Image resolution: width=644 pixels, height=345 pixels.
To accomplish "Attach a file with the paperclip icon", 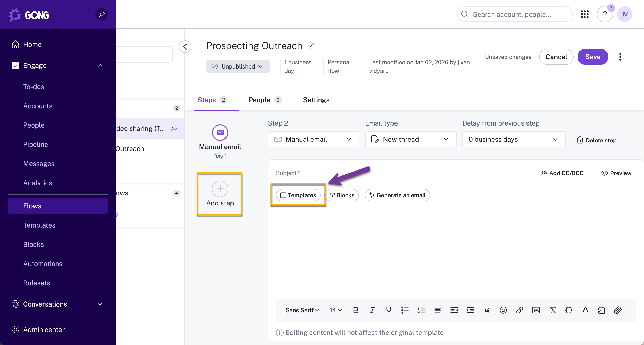I will click(618, 310).
